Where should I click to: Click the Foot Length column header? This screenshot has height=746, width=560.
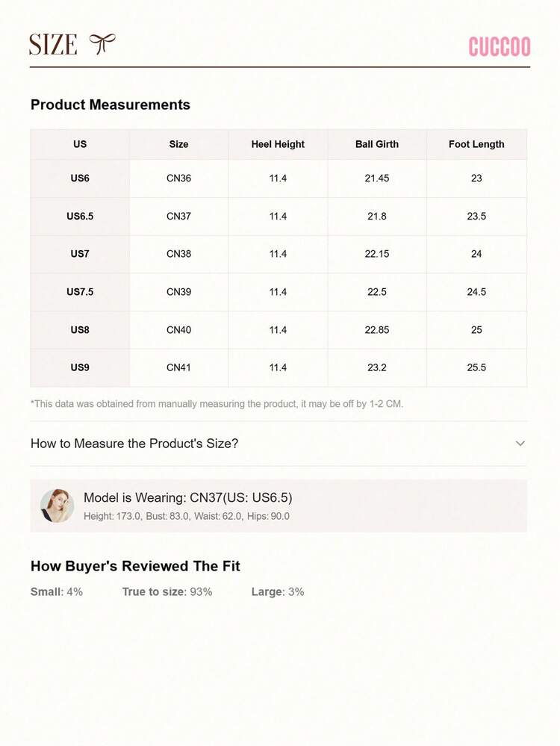click(x=476, y=144)
